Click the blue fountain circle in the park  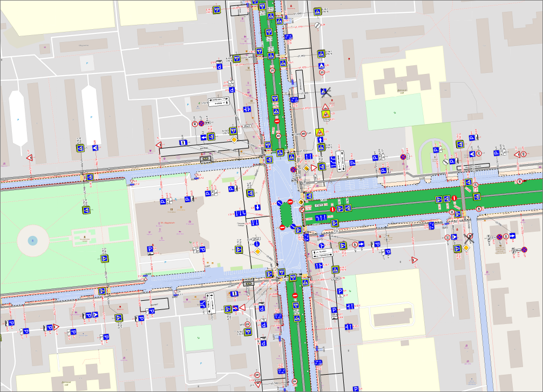tap(32, 240)
